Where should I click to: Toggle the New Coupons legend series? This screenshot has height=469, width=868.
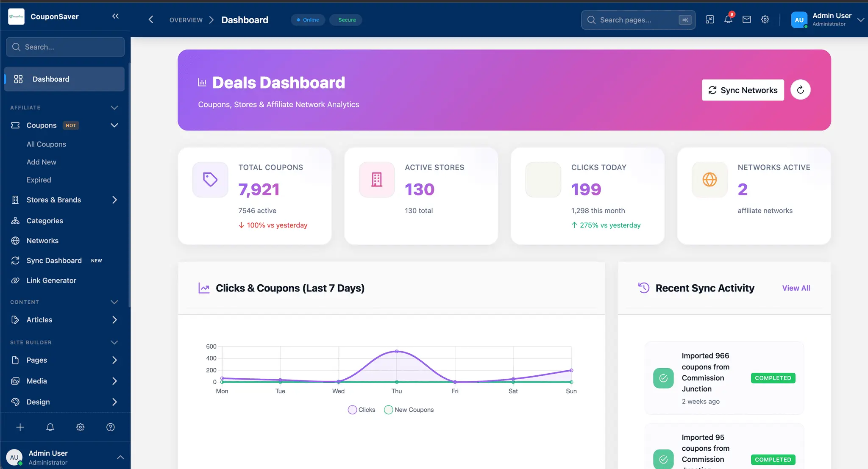[x=409, y=410]
